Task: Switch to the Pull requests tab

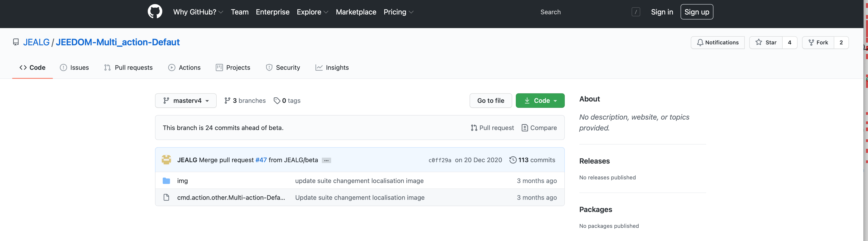Action: 128,68
